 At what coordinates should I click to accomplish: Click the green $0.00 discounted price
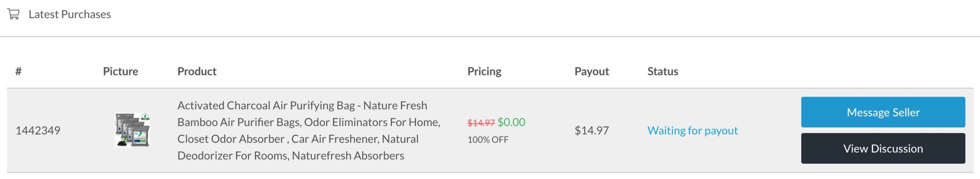[x=511, y=122]
